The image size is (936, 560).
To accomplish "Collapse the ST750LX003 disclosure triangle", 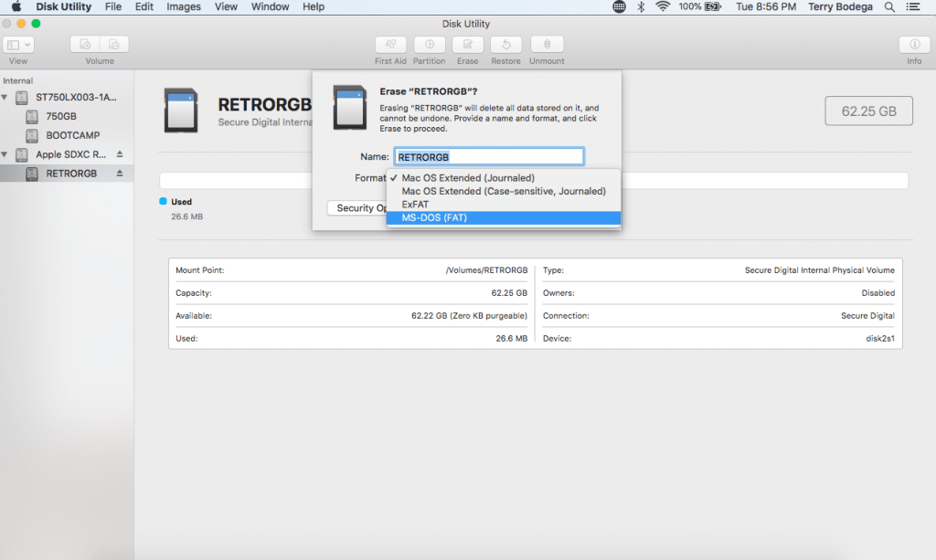I will click(8, 96).
